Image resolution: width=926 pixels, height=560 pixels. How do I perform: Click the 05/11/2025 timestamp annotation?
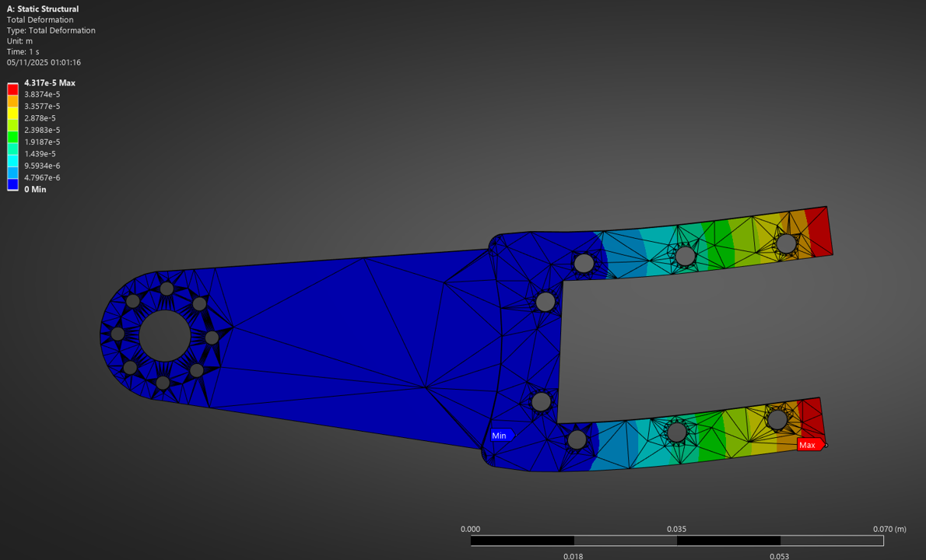click(42, 62)
